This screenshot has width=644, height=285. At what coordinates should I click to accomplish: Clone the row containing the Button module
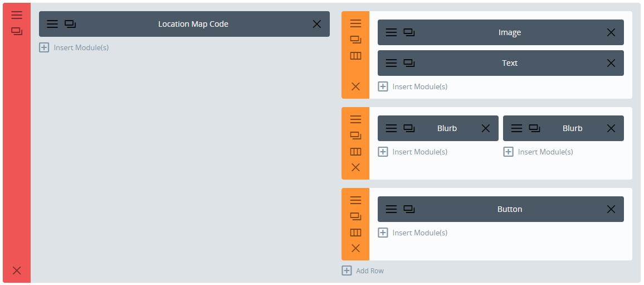point(355,216)
